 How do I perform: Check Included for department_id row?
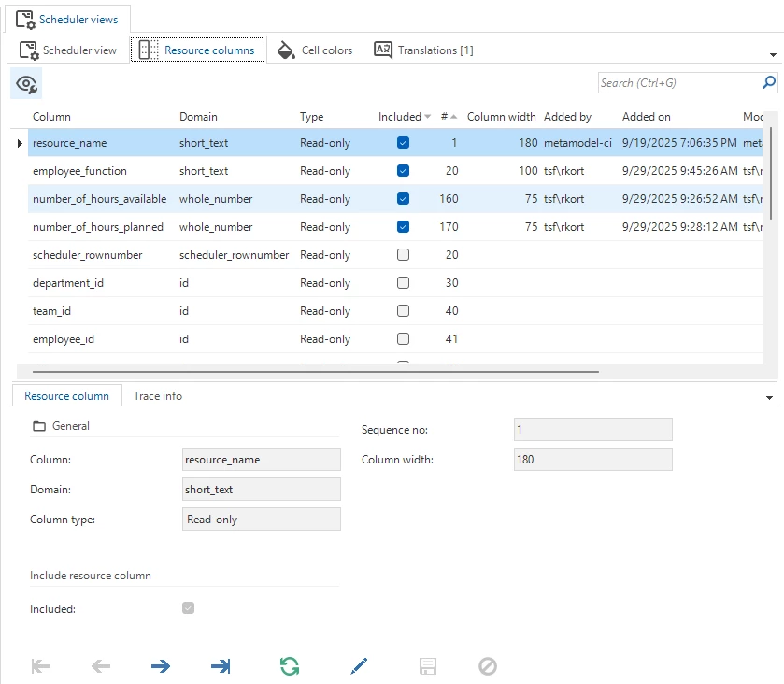(403, 283)
